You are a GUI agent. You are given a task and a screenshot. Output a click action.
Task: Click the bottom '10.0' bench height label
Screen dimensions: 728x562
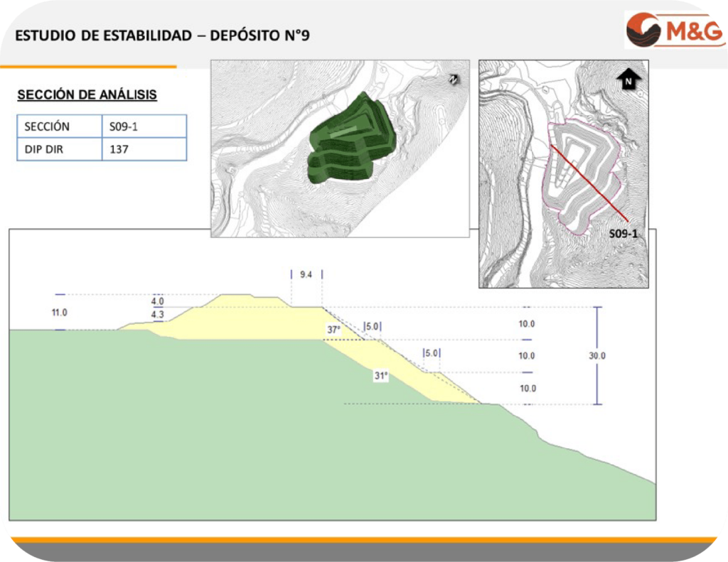point(528,388)
